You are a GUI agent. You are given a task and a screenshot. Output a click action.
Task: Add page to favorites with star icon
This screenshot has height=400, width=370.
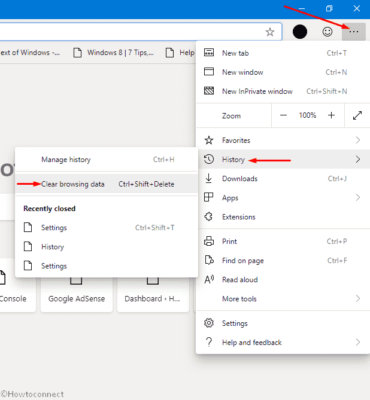(270, 32)
